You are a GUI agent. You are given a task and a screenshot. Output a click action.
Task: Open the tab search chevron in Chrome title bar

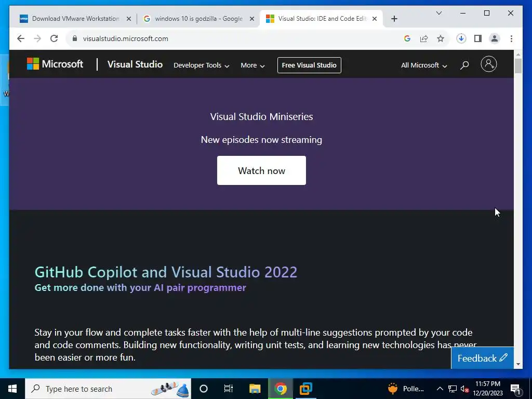click(x=438, y=13)
